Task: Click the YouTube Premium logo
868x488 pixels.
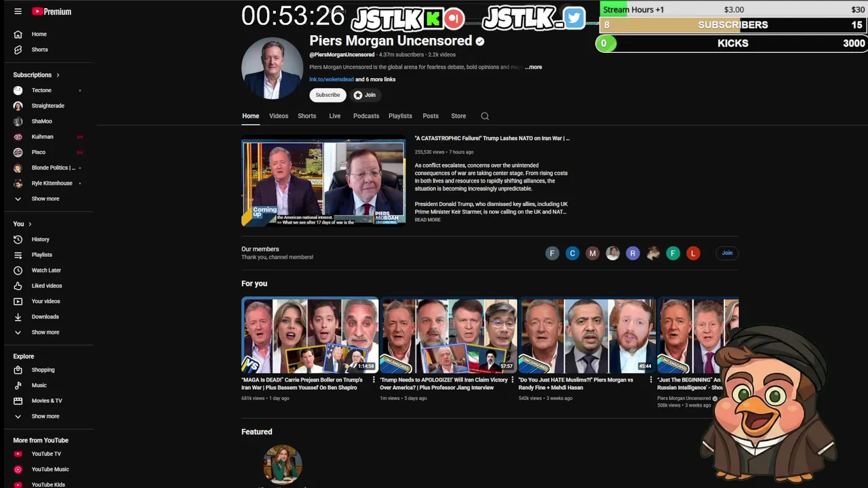Action: [x=52, y=12]
